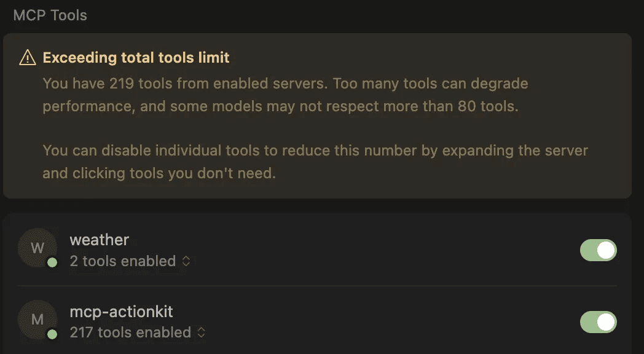Turn off the mcp-actionkit server toggle
This screenshot has width=644, height=354.
(598, 321)
